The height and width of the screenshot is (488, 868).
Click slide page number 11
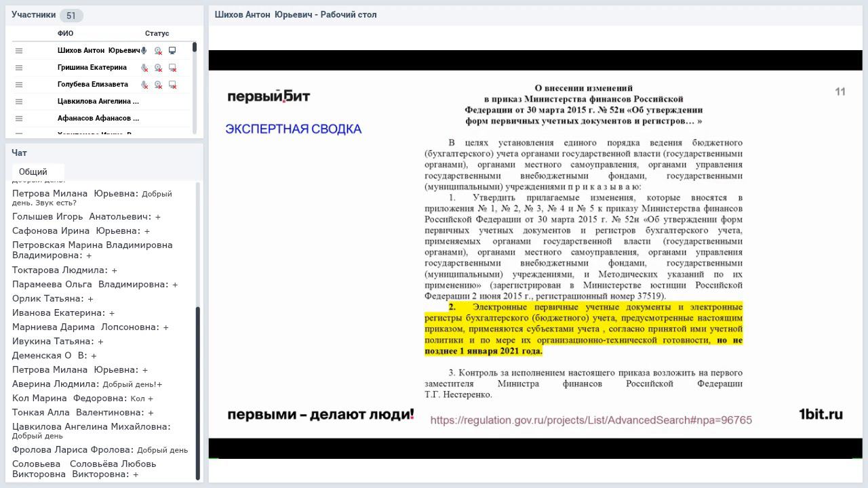pos(840,92)
